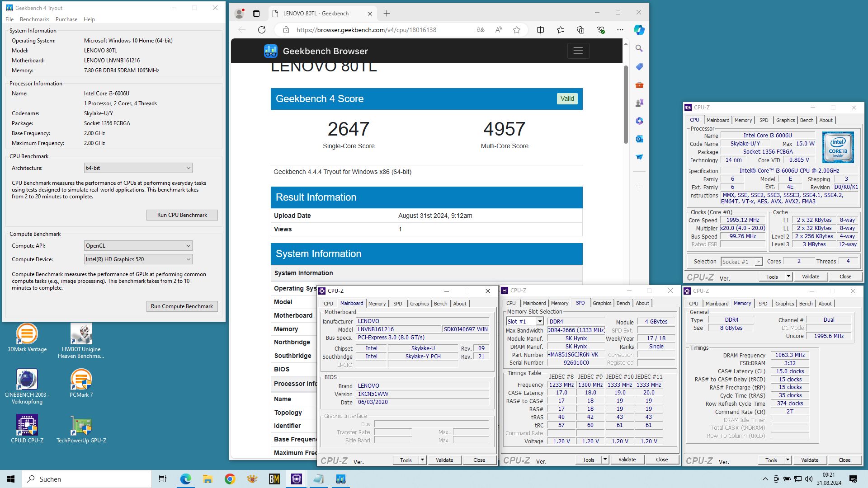Refresh the Geekbench browser page
The height and width of the screenshot is (488, 868).
click(x=262, y=30)
